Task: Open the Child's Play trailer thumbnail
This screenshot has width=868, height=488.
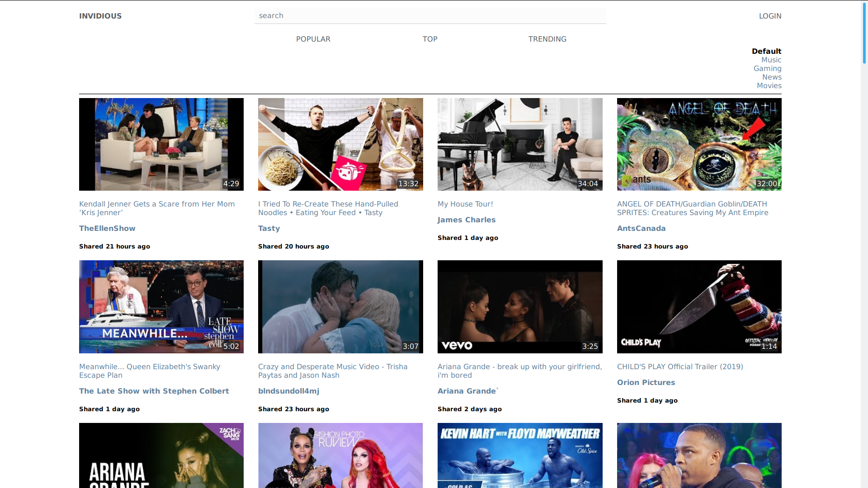Action: click(699, 307)
